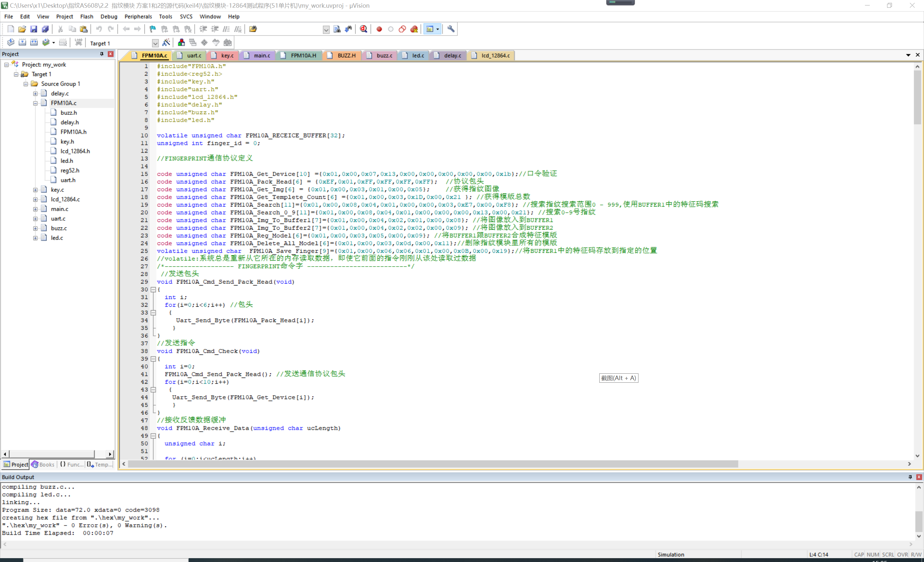Click the editor horizontal scrollbar thumb
The width and height of the screenshot is (924, 562).
tap(433, 464)
